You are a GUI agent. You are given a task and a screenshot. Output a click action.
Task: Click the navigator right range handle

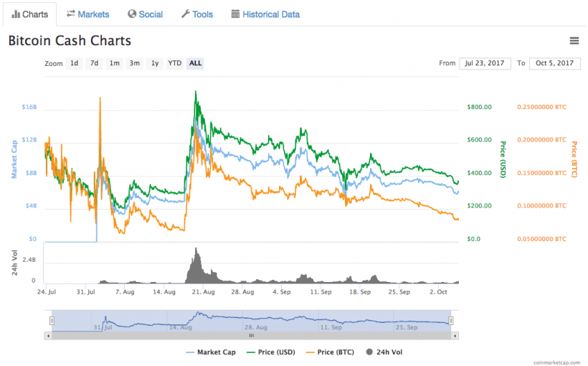tap(451, 321)
